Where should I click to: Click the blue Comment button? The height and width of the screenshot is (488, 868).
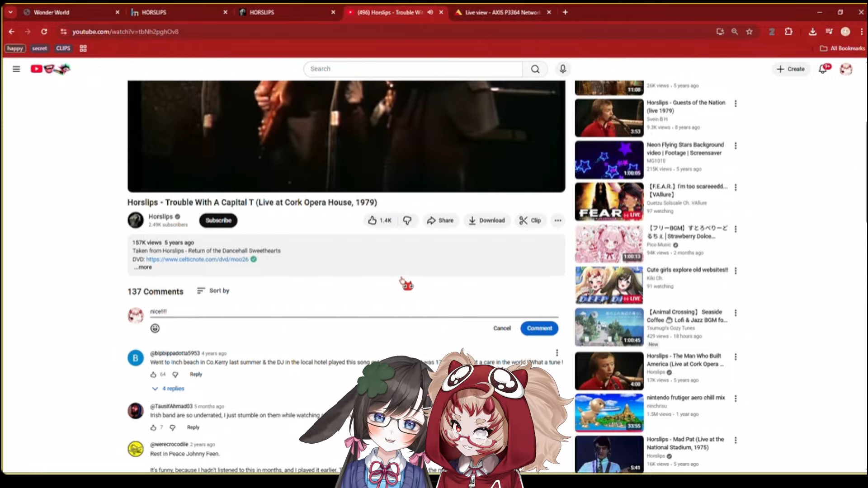[x=539, y=328]
